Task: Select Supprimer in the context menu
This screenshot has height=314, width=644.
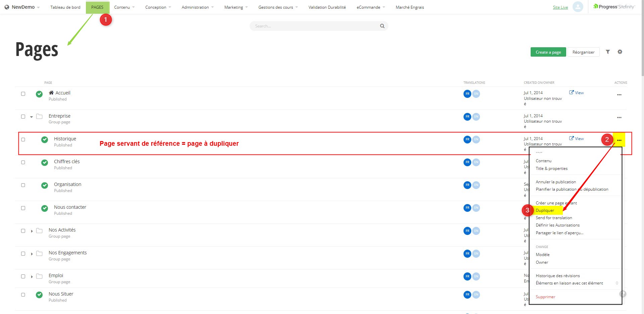Action: [545, 297]
